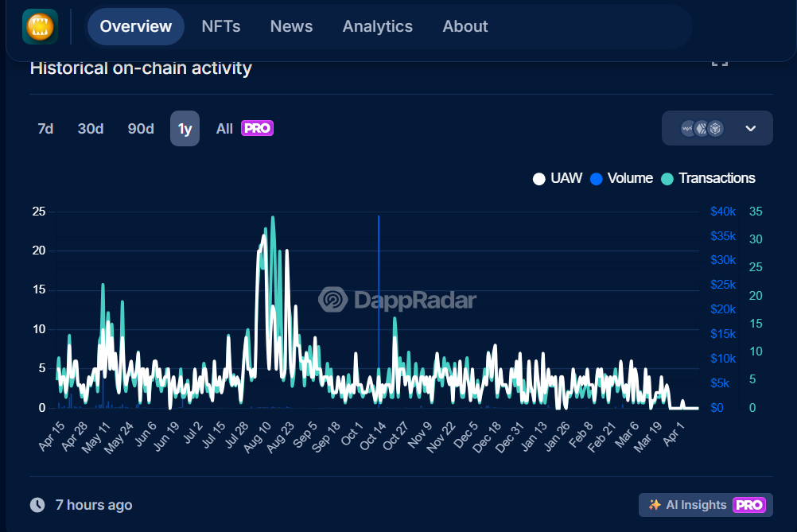
Task: Open the NFTs tab
Action: click(221, 26)
